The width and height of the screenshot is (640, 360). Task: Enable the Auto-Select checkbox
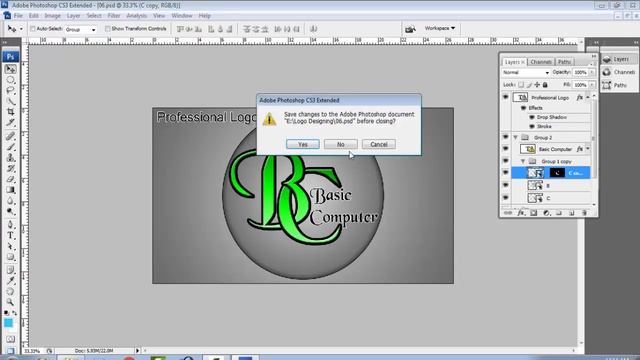(33, 29)
